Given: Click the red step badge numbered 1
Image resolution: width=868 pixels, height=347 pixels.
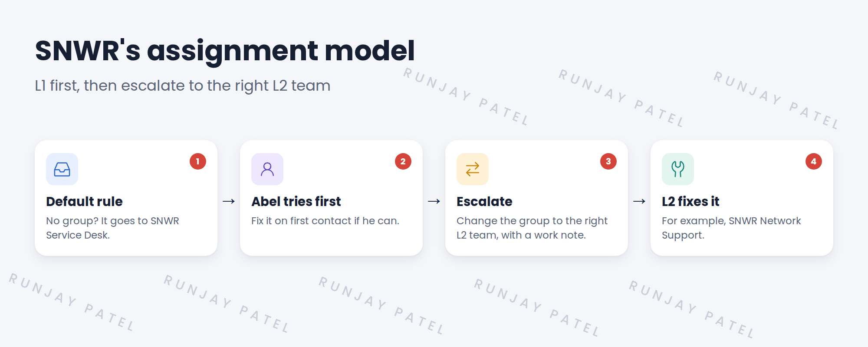Looking at the screenshot, I should (198, 161).
